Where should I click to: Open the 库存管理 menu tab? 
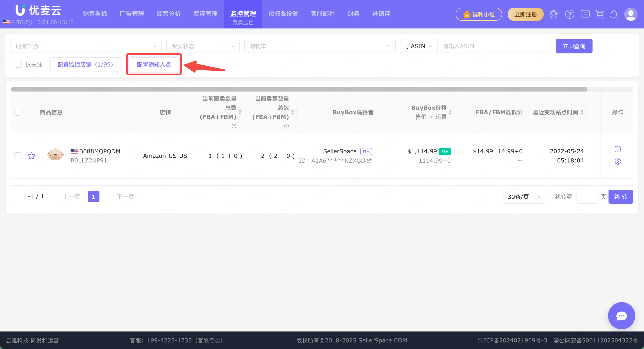point(205,14)
